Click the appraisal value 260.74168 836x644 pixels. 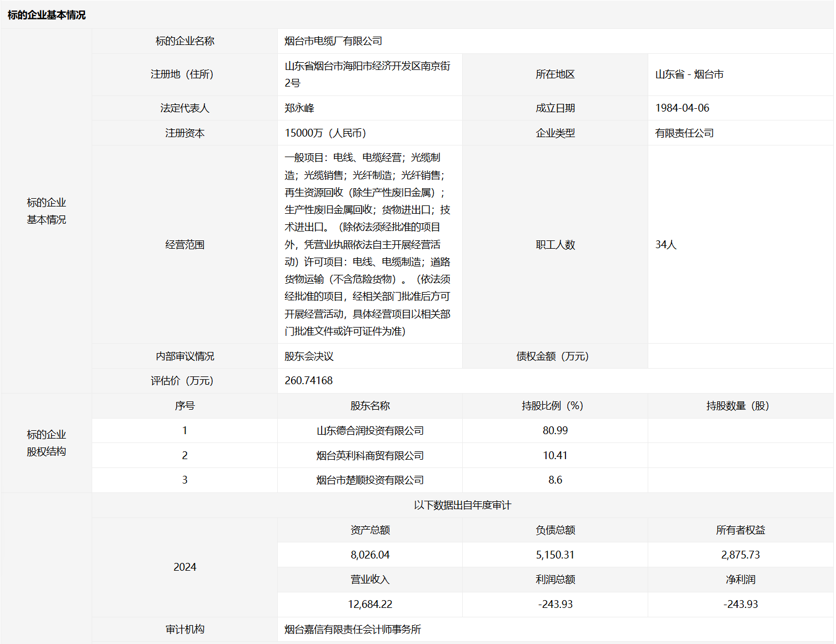pyautogui.click(x=308, y=381)
